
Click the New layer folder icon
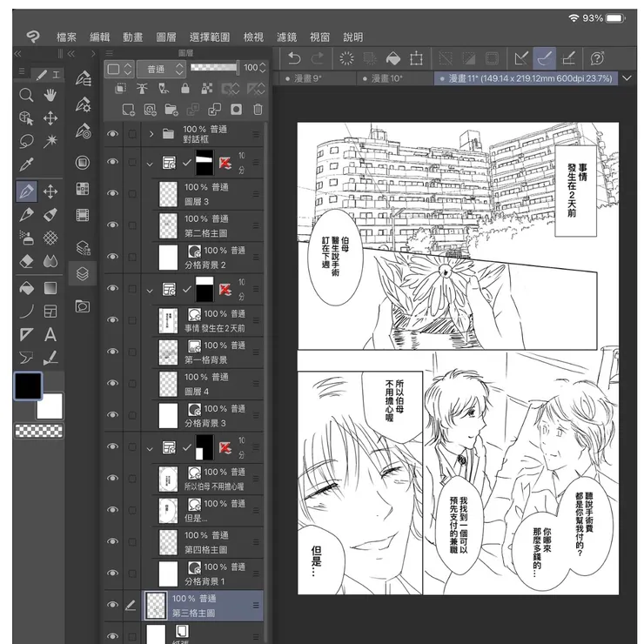click(x=171, y=110)
